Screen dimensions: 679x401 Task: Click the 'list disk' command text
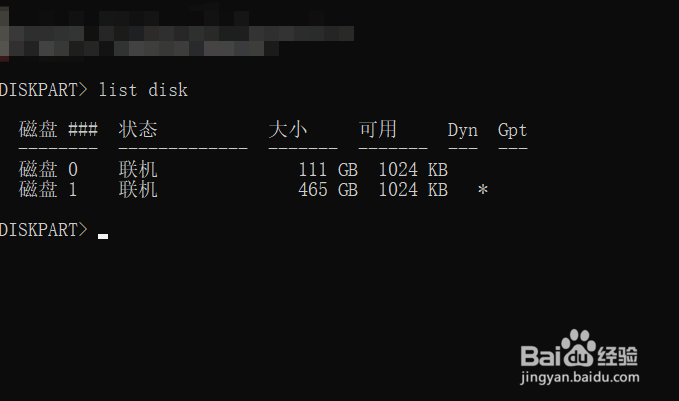click(x=143, y=90)
